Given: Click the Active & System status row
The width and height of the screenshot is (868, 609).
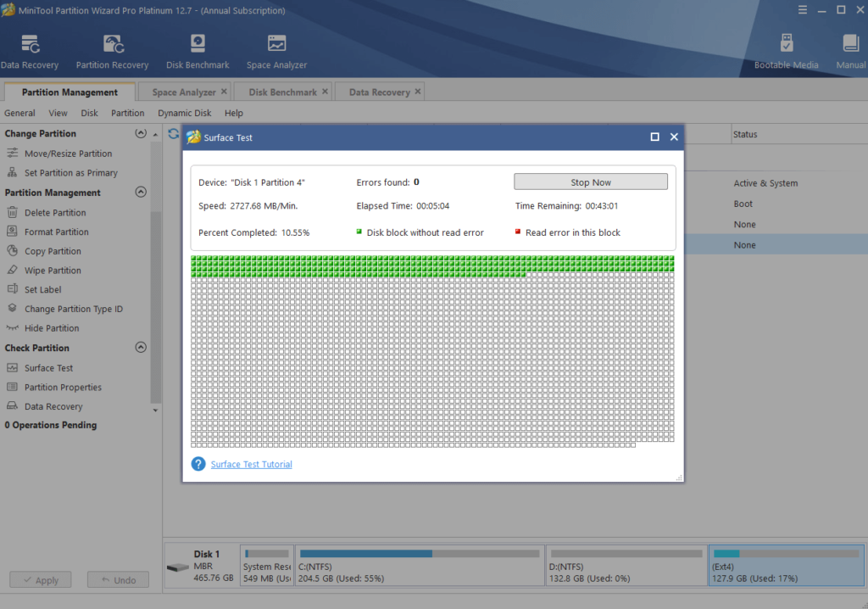Looking at the screenshot, I should coord(765,183).
